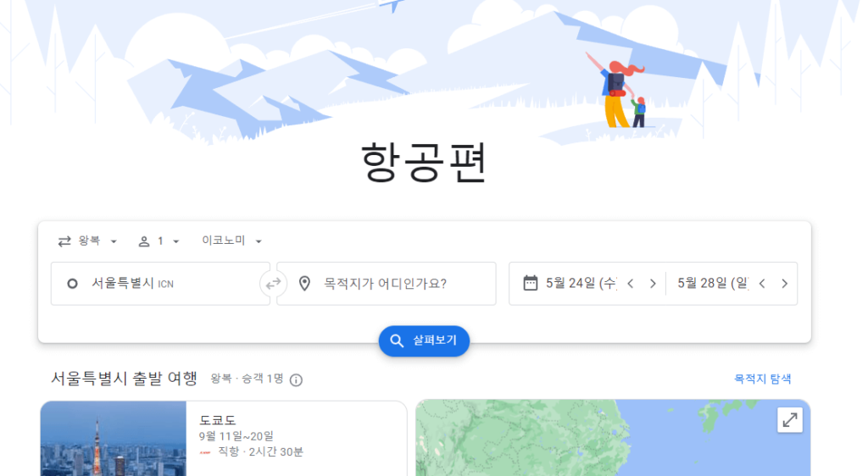Click the calendar icon by 5월 24일
Screen dimensions: 868x476
click(531, 283)
